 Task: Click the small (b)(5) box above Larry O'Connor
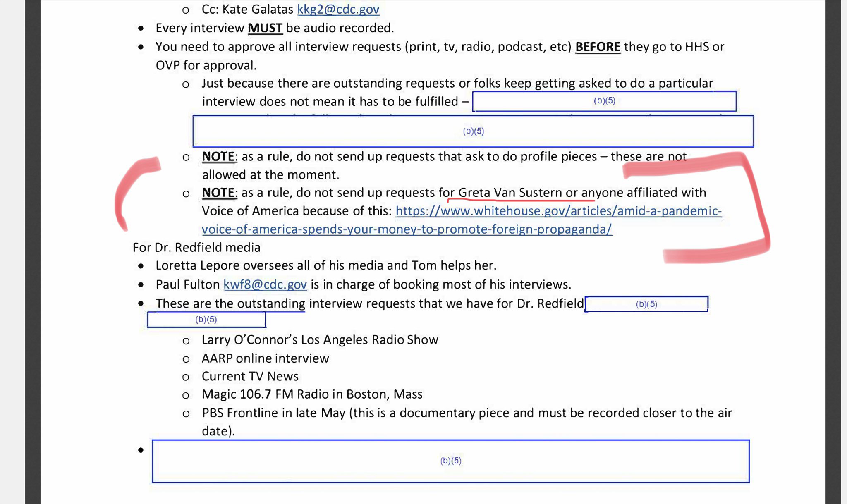206,320
